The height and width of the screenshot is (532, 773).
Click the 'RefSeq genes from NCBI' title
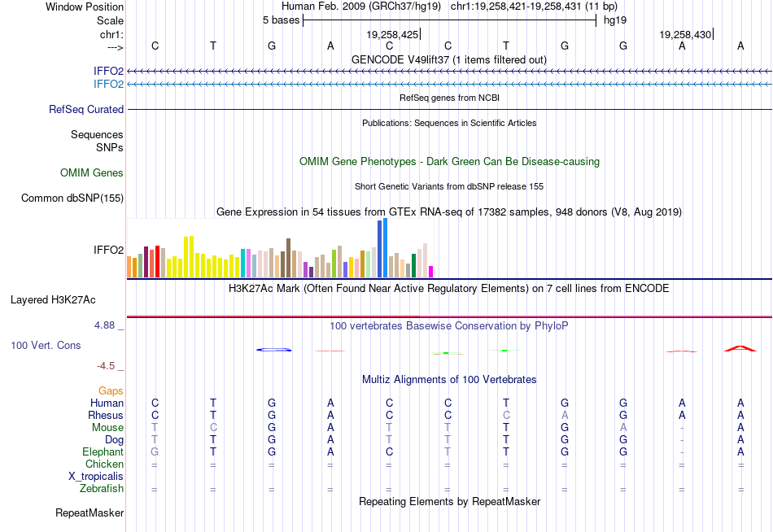[x=450, y=98]
